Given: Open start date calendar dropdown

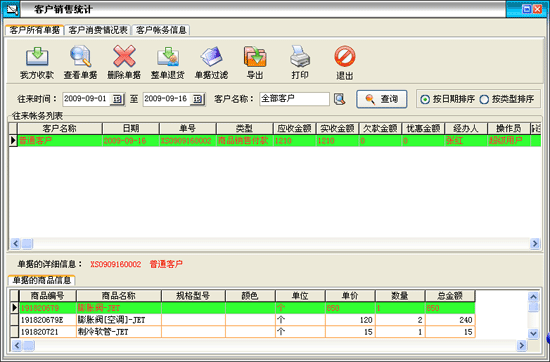Looking at the screenshot, I should [x=117, y=100].
